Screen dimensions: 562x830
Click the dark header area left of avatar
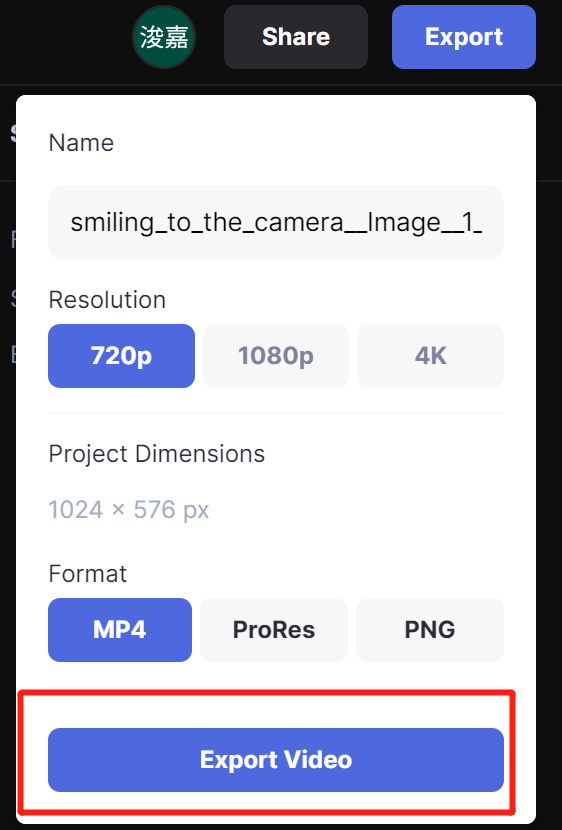64,40
